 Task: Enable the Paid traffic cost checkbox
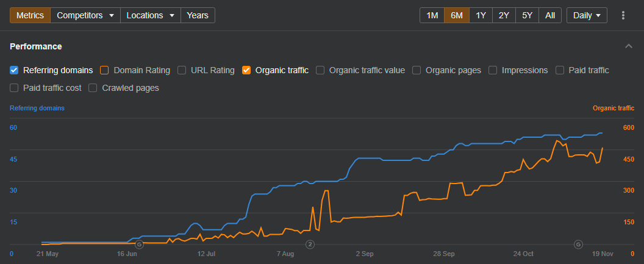tap(15, 88)
